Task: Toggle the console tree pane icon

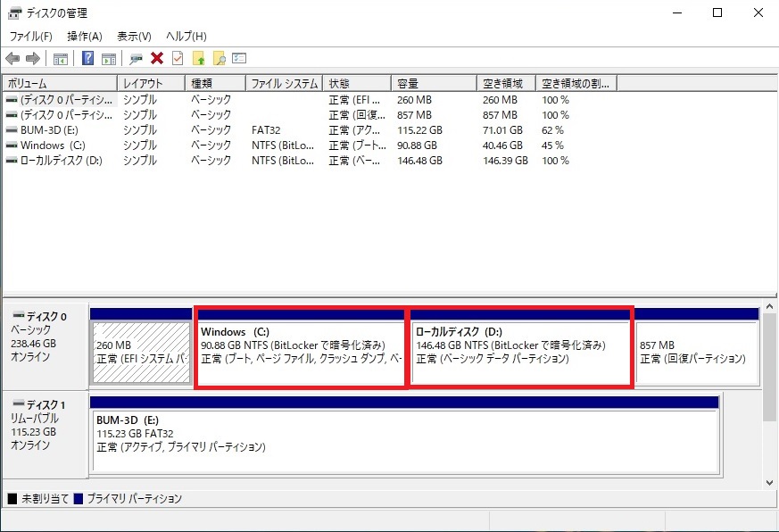Action: (x=61, y=59)
